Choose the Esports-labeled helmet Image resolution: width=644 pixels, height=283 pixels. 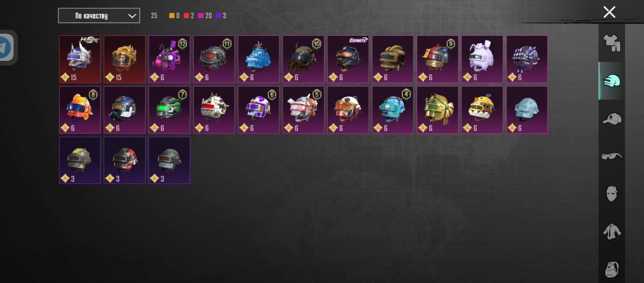coord(348,59)
